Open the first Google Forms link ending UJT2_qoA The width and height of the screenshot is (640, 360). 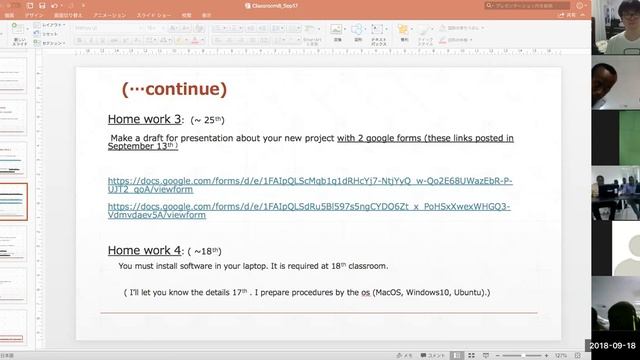pyautogui.click(x=310, y=185)
